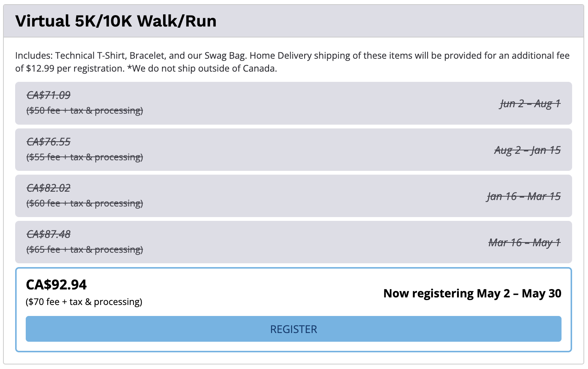Click the $65 fee + tax & processing note
This screenshot has height=369, width=588.
[85, 250]
